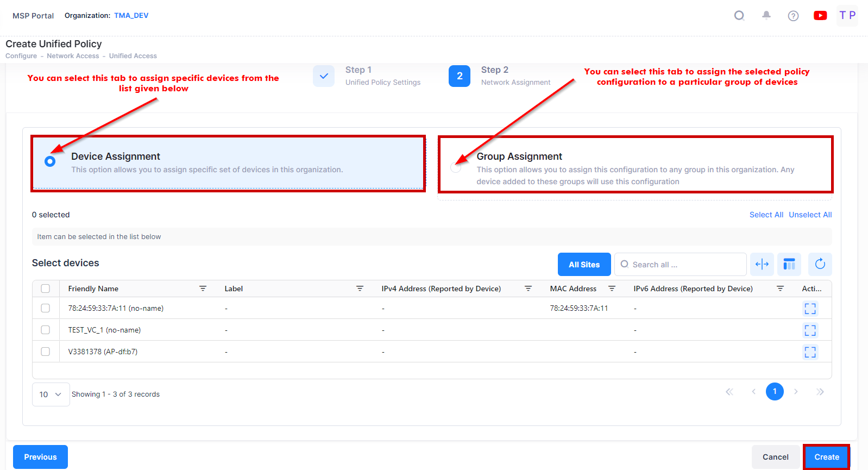The image size is (868, 470).
Task: Click the Network Access breadcrumb
Action: [73, 56]
